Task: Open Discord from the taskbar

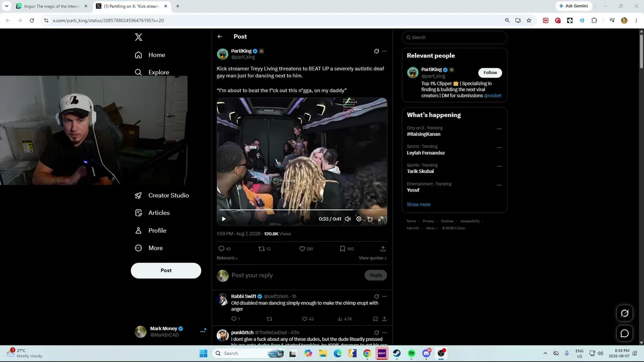Action: (427, 353)
